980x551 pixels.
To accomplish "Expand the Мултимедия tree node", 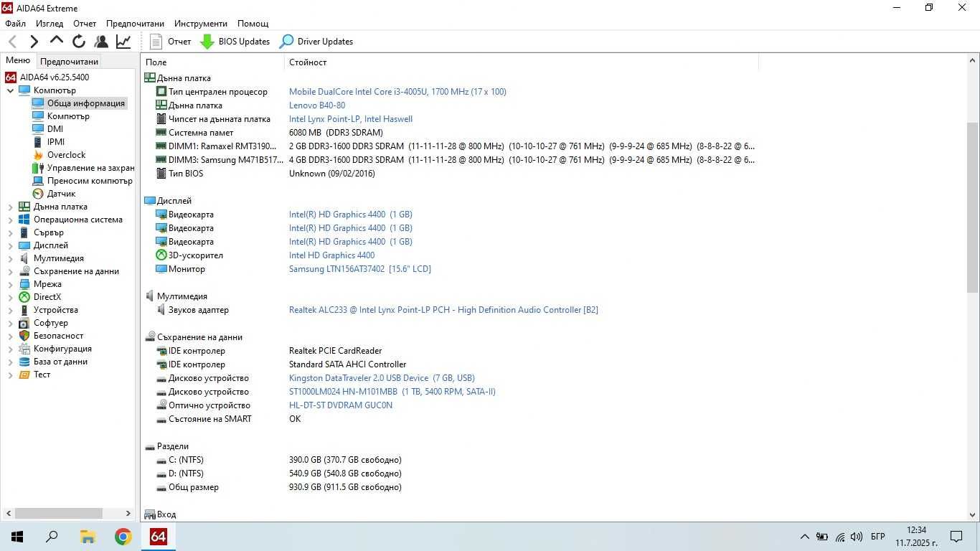I will point(11,258).
